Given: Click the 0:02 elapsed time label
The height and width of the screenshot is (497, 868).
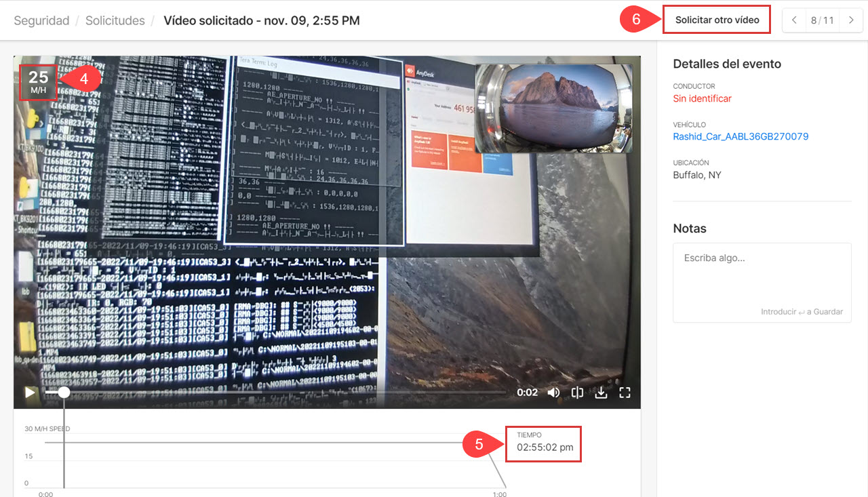Looking at the screenshot, I should coord(527,393).
